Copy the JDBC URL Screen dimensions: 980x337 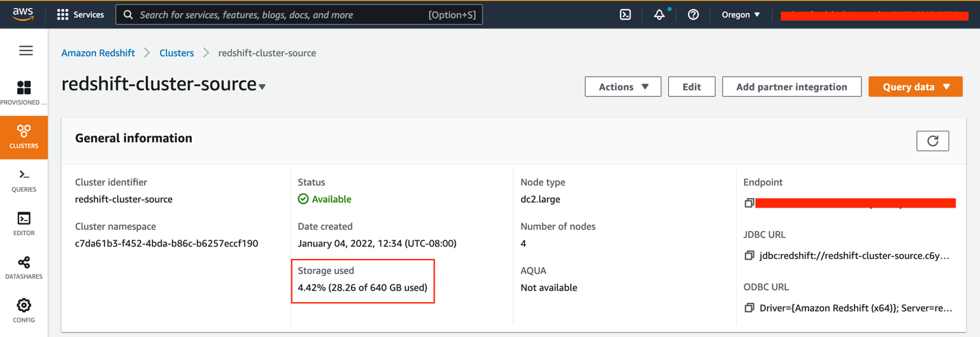coord(749,255)
